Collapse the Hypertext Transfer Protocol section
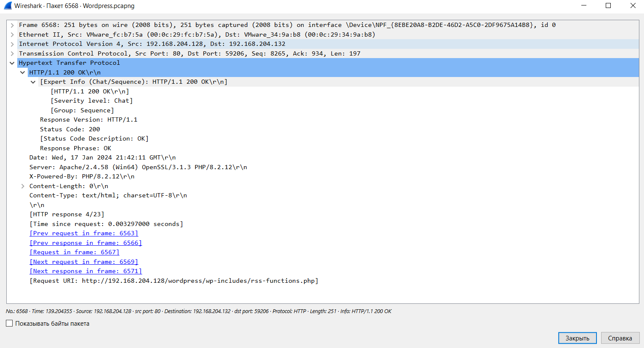This screenshot has width=644, height=348. pos(12,63)
